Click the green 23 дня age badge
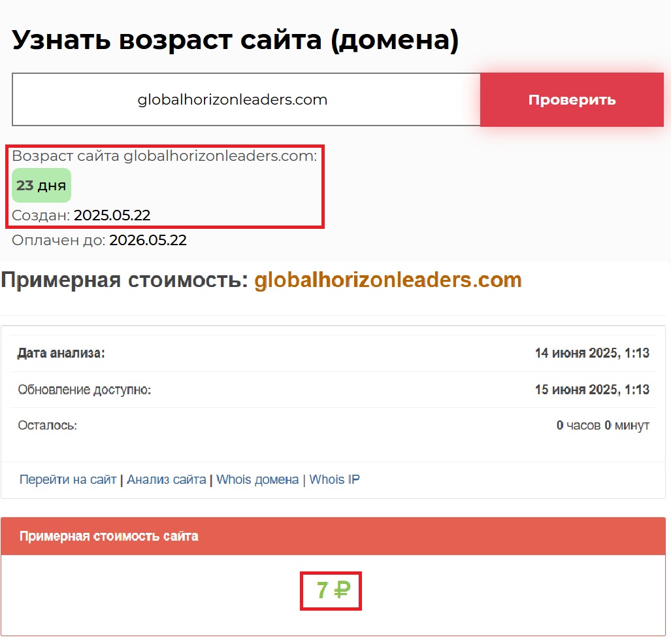 coord(41,186)
